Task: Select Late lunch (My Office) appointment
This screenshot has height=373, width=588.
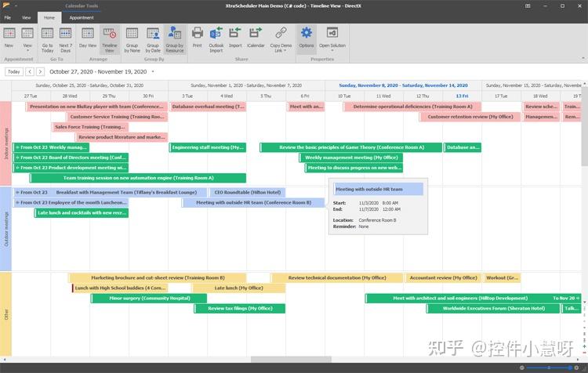Action: [238, 288]
